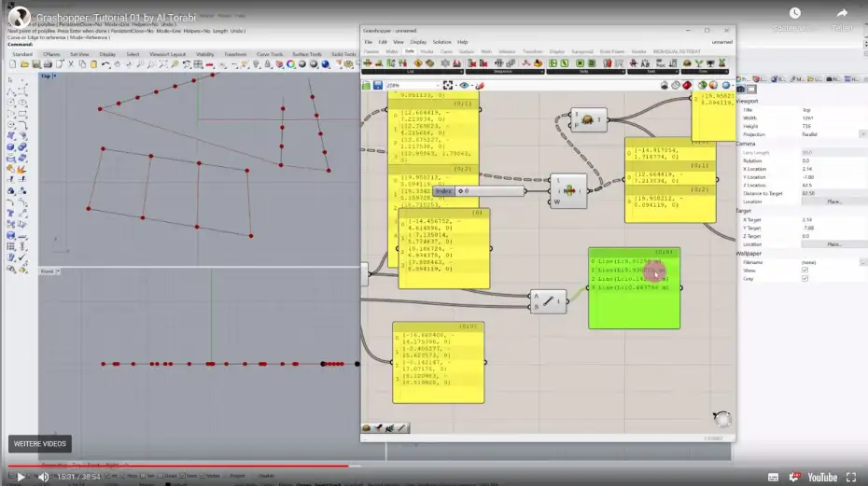Click Grasshopper's preview selected only icon
This screenshot has height=486, width=868.
pos(703,85)
